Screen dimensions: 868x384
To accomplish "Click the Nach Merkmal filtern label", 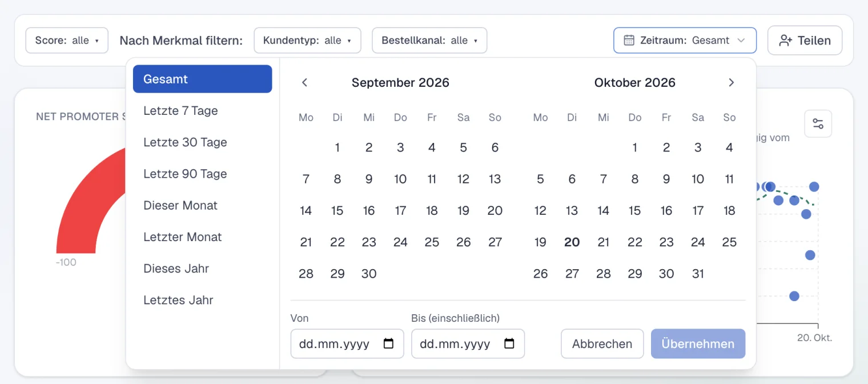I will [x=181, y=41].
